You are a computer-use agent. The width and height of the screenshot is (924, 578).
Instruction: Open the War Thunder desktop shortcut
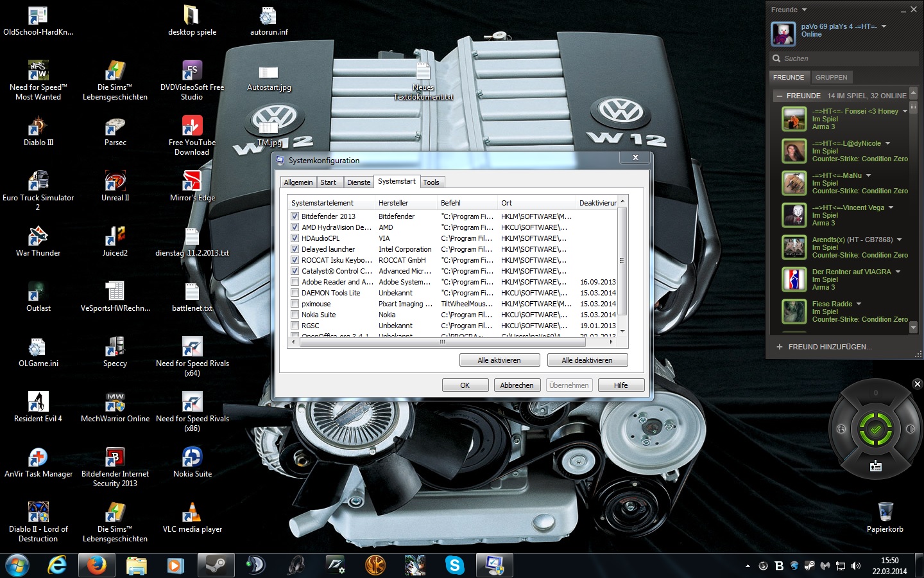[38, 238]
